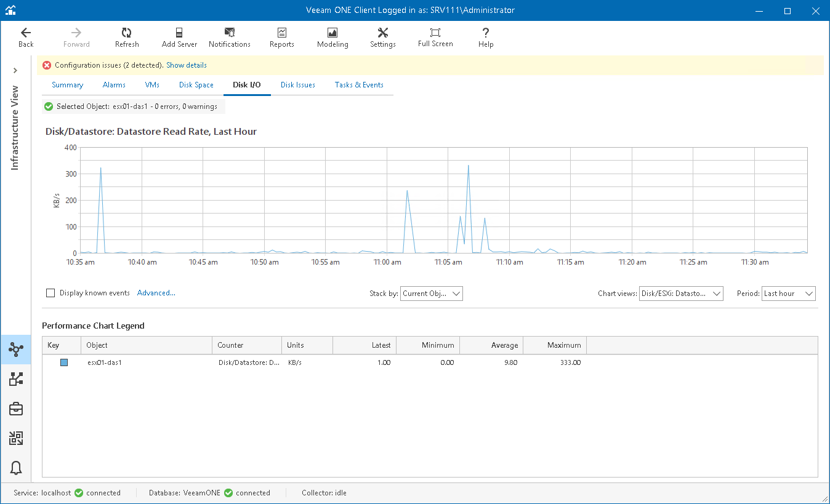
Task: Click the green Service connected status icon
Action: click(79, 493)
